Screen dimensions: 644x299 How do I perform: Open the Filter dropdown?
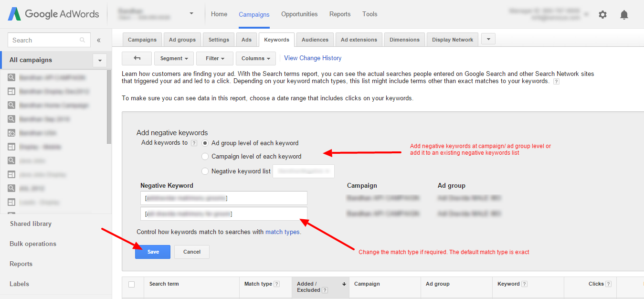(x=215, y=58)
